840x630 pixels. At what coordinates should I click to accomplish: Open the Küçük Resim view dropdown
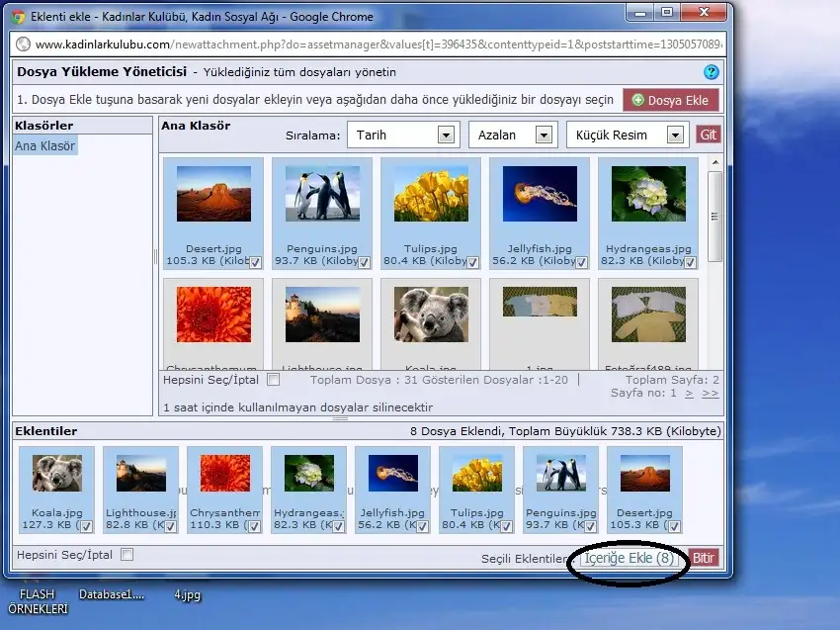[628, 135]
